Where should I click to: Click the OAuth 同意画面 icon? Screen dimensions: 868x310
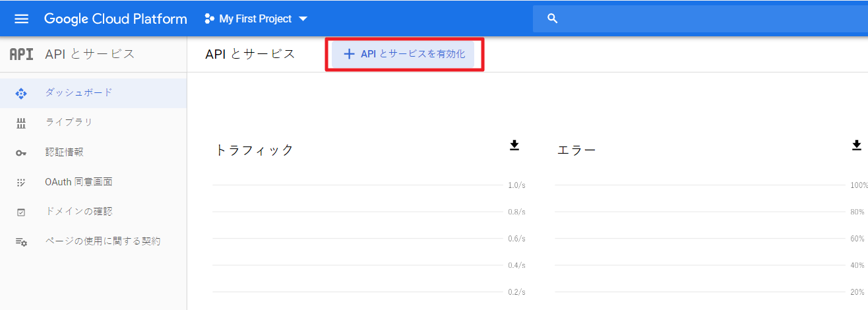click(x=21, y=182)
